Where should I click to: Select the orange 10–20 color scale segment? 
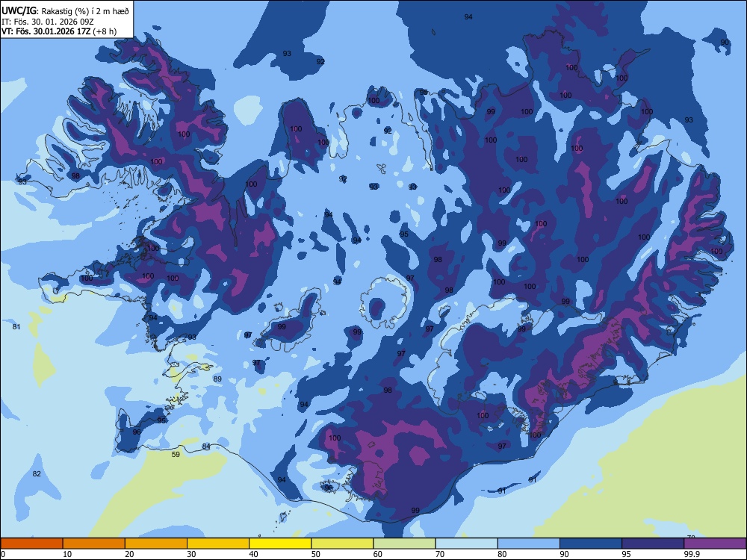94,544
